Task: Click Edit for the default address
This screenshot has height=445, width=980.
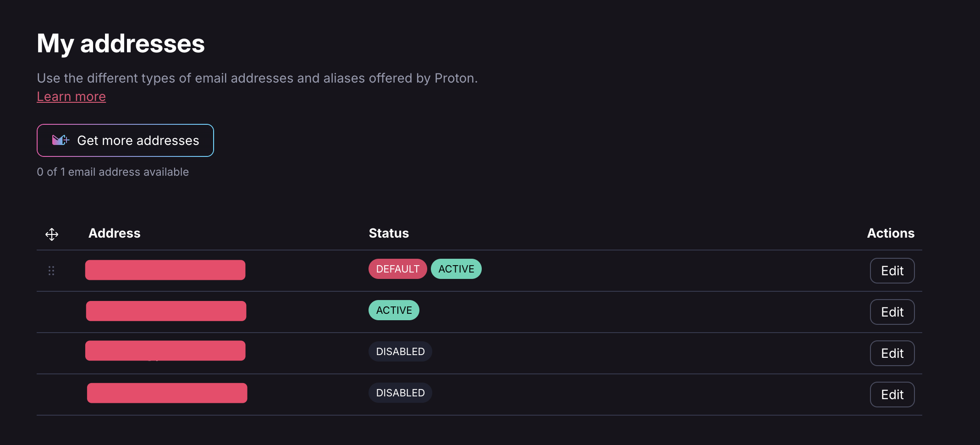Action: pos(892,271)
